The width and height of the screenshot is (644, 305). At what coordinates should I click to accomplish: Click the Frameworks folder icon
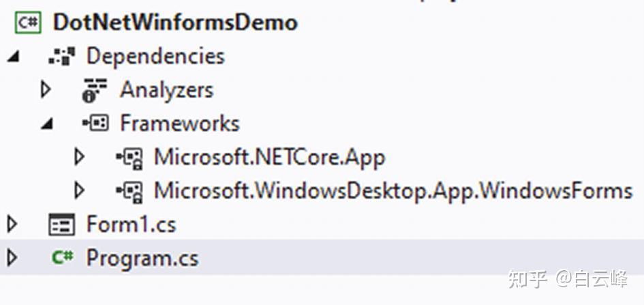pos(95,124)
